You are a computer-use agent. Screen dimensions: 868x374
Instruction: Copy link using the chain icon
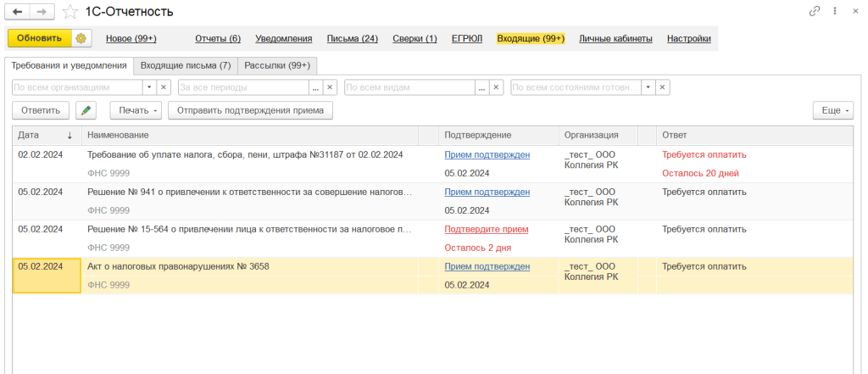[815, 12]
